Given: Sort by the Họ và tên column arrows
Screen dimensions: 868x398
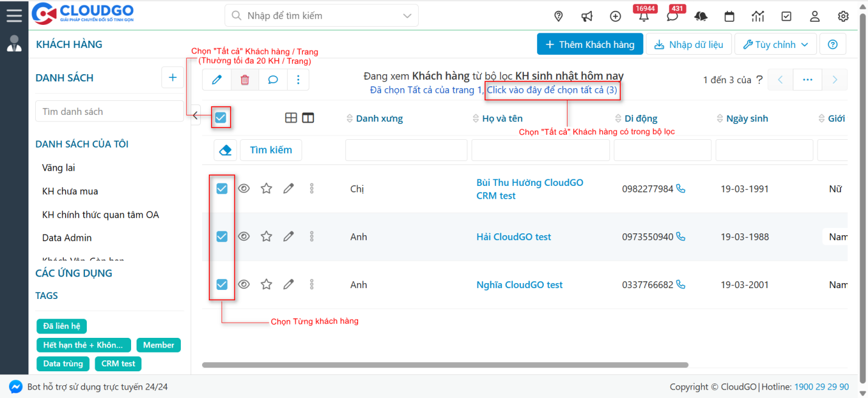Looking at the screenshot, I should pyautogui.click(x=476, y=118).
